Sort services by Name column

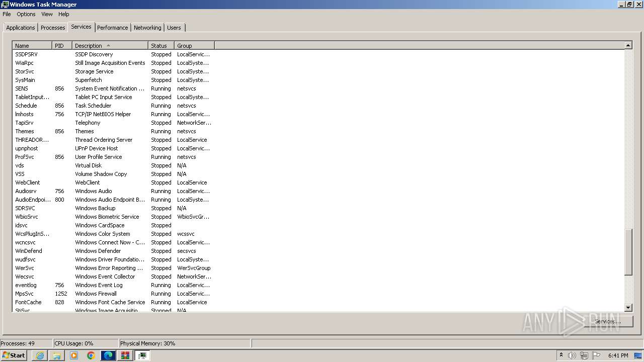coord(32,46)
